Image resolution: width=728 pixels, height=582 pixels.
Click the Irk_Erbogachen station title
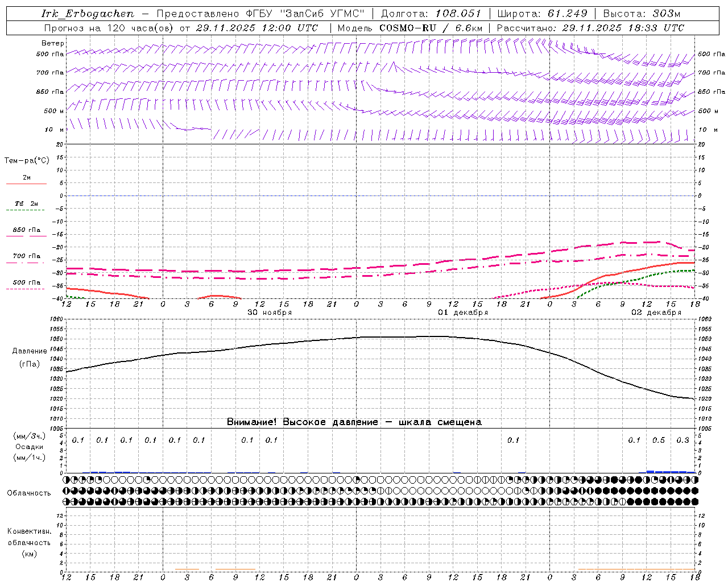(88, 14)
